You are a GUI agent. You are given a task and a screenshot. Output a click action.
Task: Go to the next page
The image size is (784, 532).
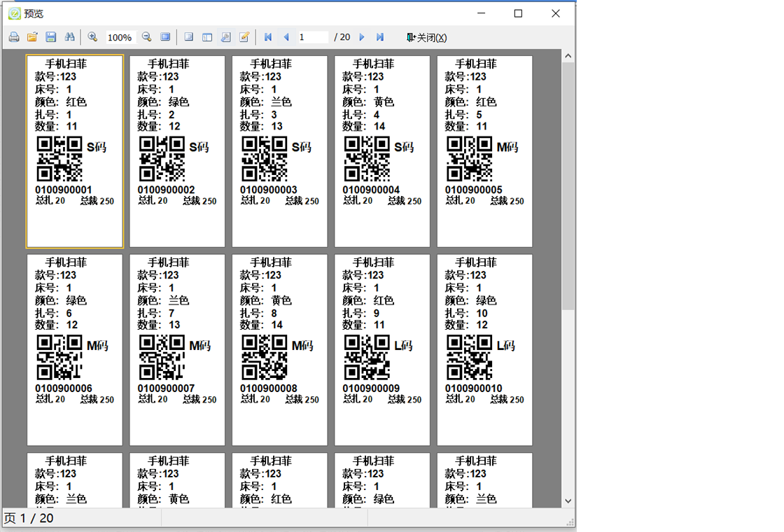click(x=362, y=37)
